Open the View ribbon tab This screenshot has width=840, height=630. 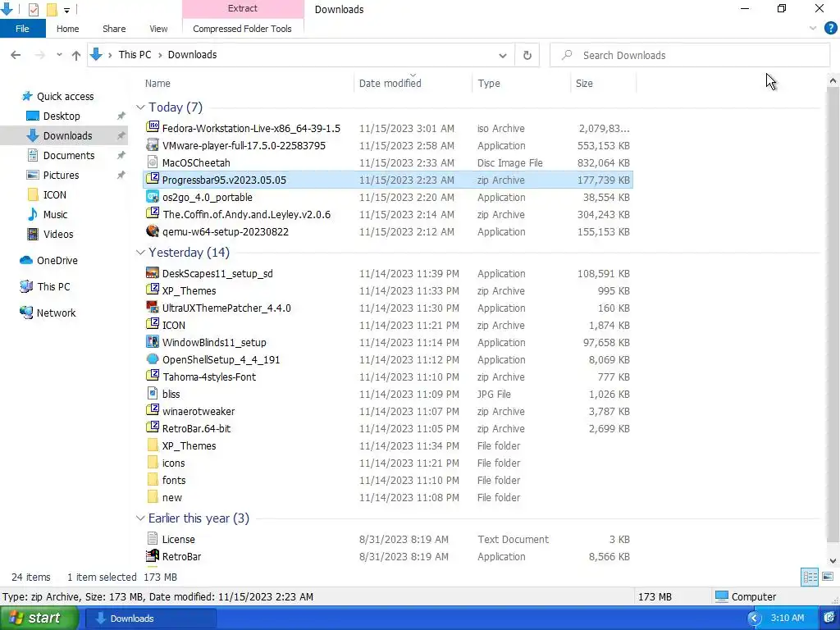pos(158,29)
